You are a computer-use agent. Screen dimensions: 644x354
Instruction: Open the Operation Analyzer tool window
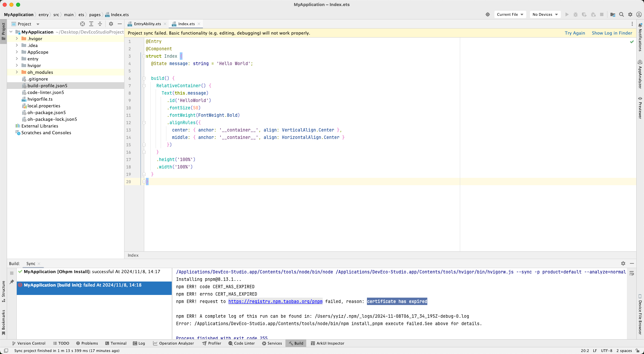click(173, 343)
